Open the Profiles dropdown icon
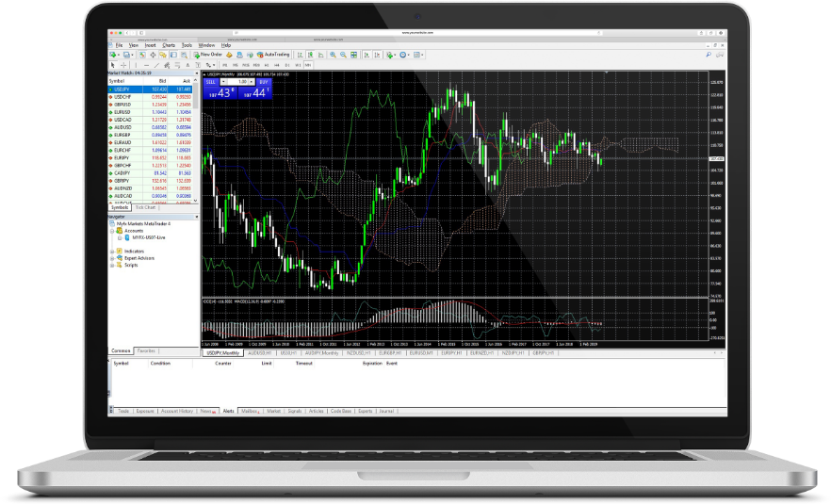831x504 pixels. (128, 55)
